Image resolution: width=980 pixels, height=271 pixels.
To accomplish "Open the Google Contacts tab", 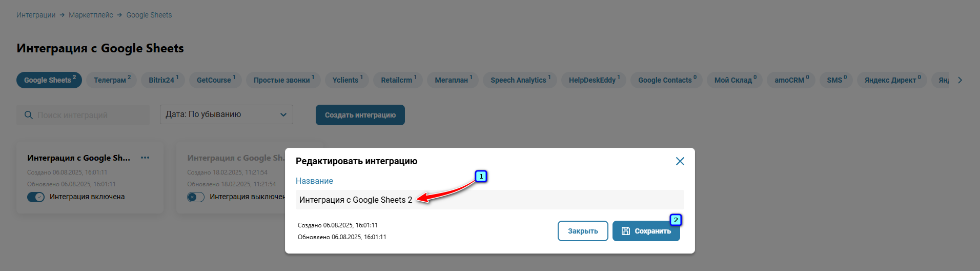I will coord(667,80).
